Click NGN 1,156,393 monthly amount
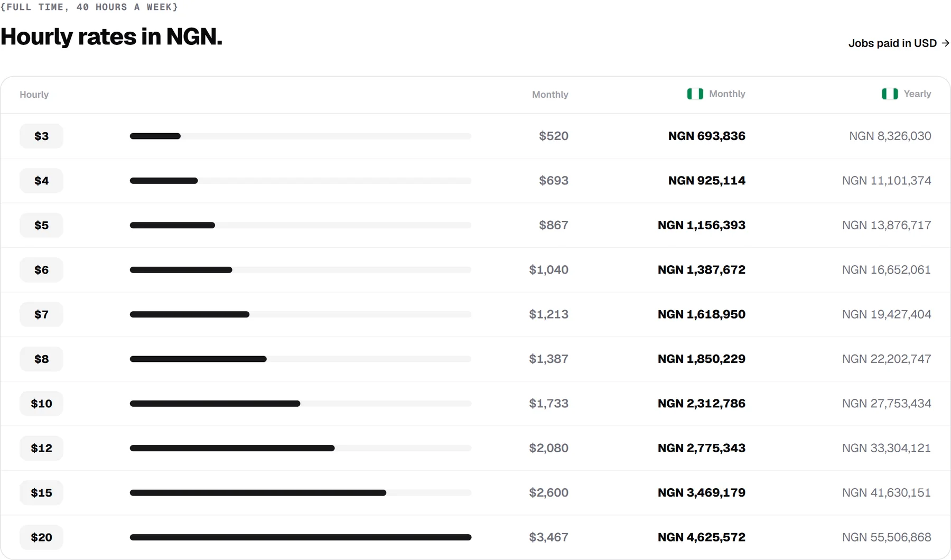The height and width of the screenshot is (560, 951). click(x=702, y=225)
